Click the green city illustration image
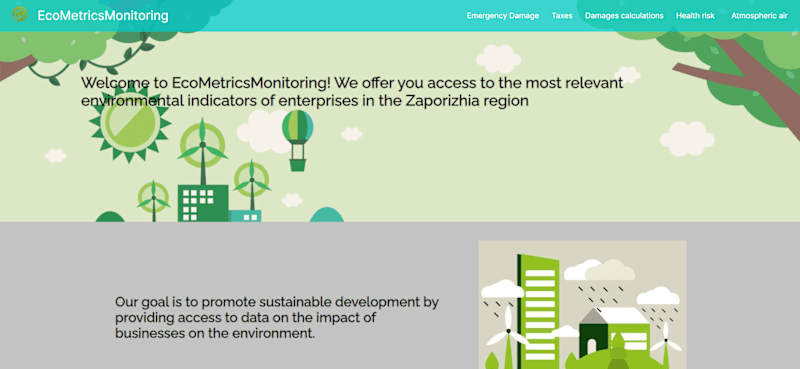800x369 pixels. coord(582,305)
